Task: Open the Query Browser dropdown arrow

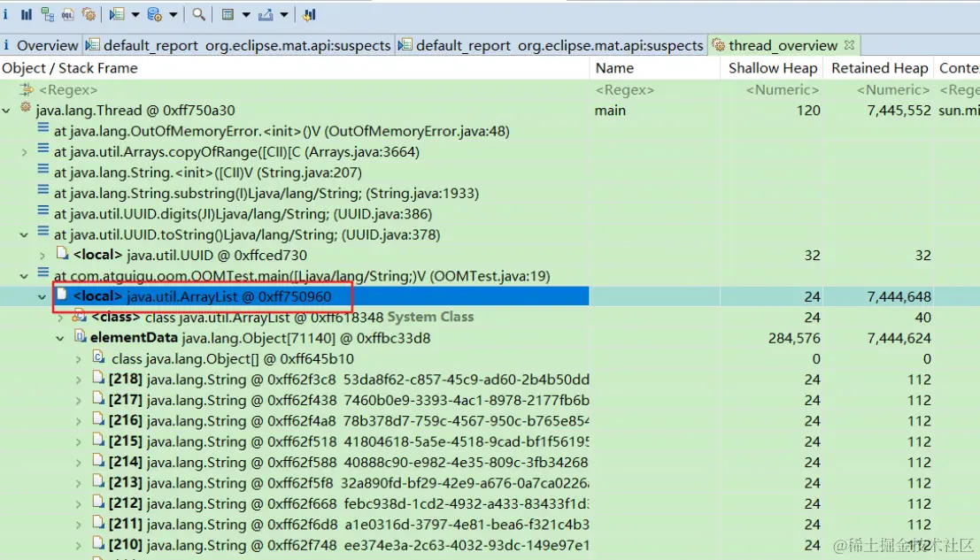Action: click(x=174, y=15)
